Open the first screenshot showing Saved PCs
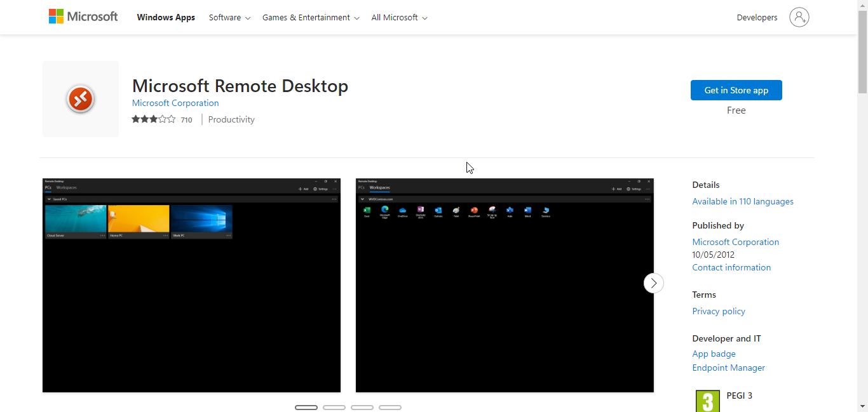 coord(191,285)
